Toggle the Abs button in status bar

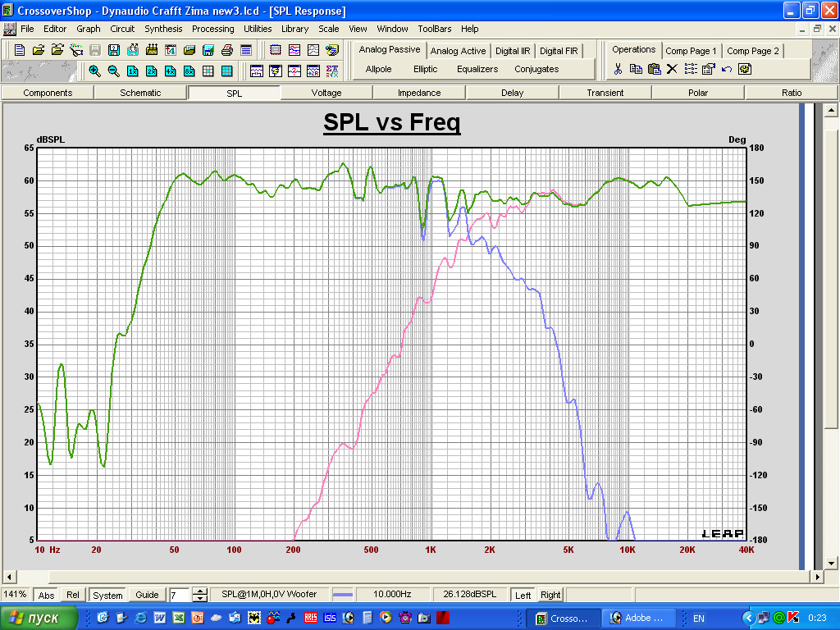pos(46,595)
